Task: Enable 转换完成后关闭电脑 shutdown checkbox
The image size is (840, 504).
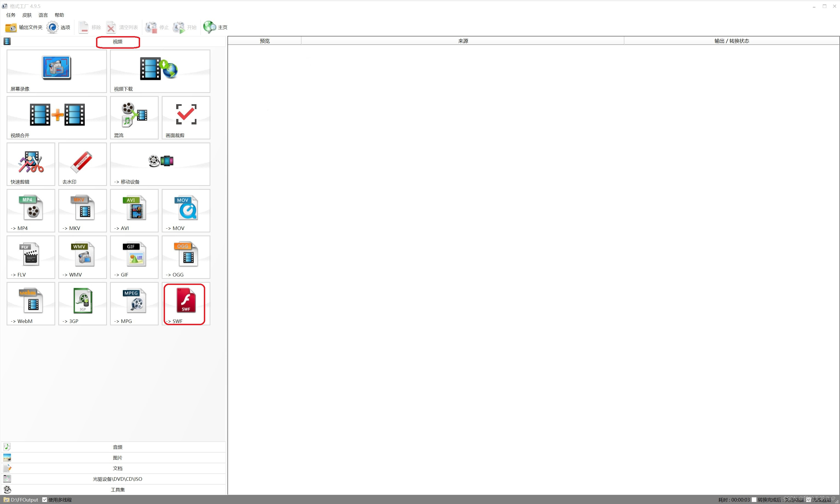Action: coord(754,500)
